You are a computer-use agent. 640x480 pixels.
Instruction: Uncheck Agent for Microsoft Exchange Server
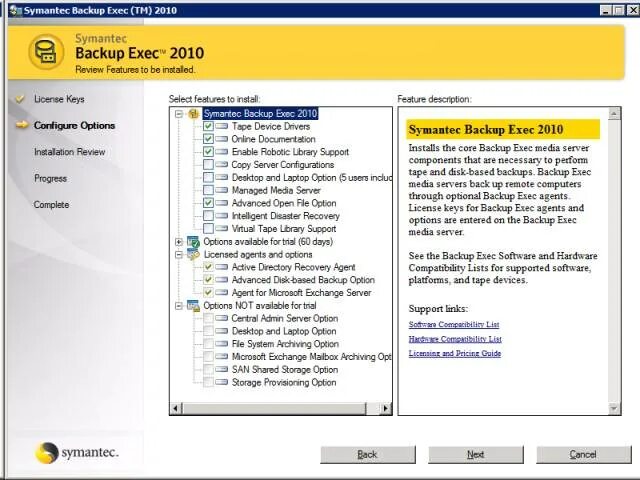[x=208, y=293]
